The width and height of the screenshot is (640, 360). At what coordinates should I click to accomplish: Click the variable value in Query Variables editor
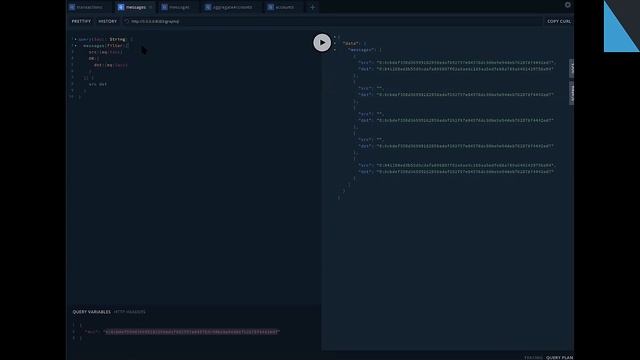191,332
